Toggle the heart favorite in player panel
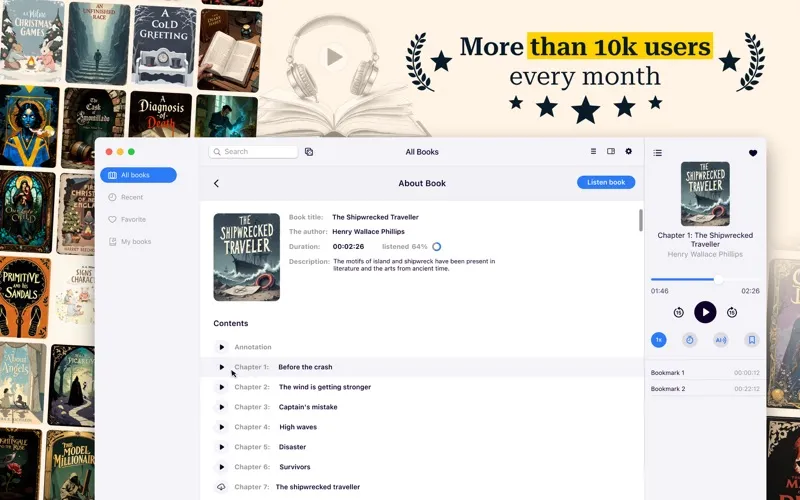 coord(753,153)
